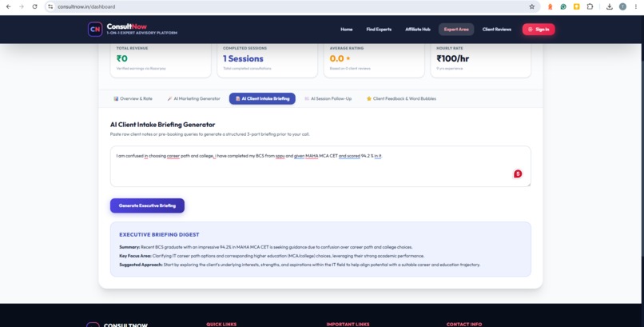Viewport: 644px width, 327px height.
Task: Select AI Client Intake Briefing tab
Action: click(262, 98)
